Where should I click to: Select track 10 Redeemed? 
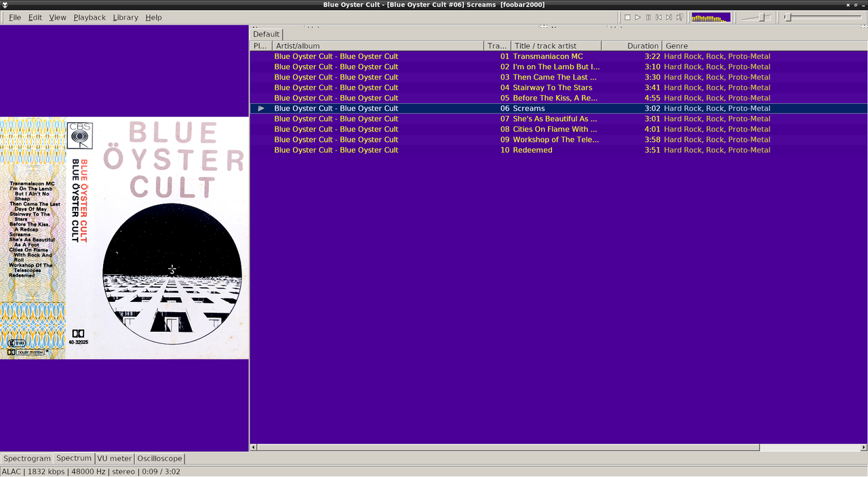tap(559, 150)
